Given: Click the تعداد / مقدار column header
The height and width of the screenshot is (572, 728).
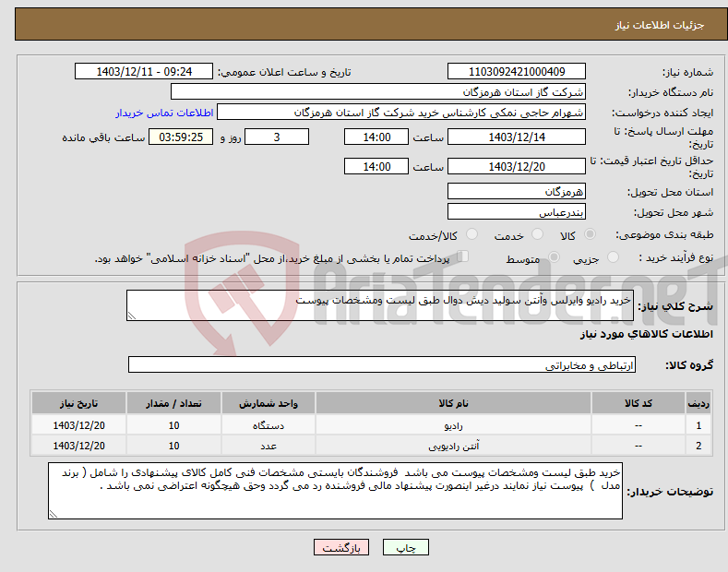Looking at the screenshot, I should pos(173,403).
